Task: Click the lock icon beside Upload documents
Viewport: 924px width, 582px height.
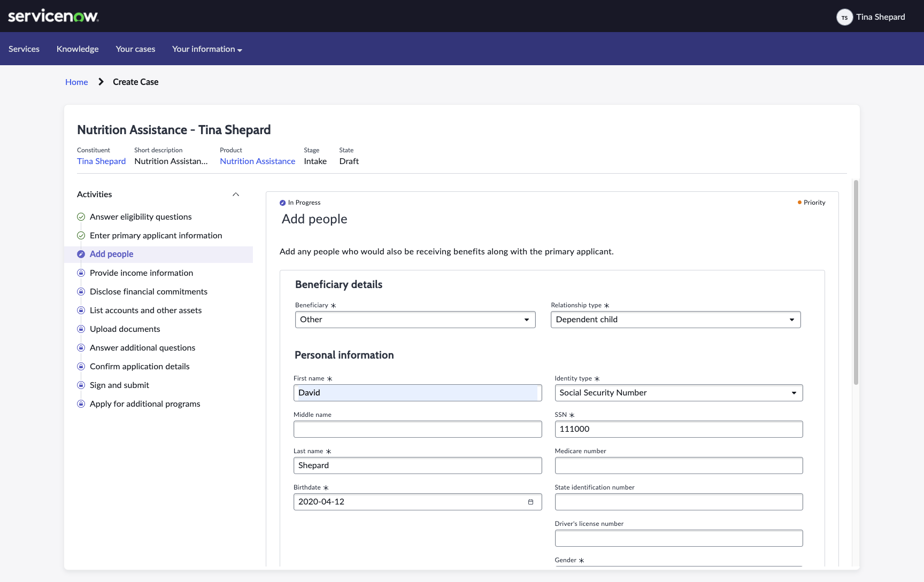Action: coord(81,329)
